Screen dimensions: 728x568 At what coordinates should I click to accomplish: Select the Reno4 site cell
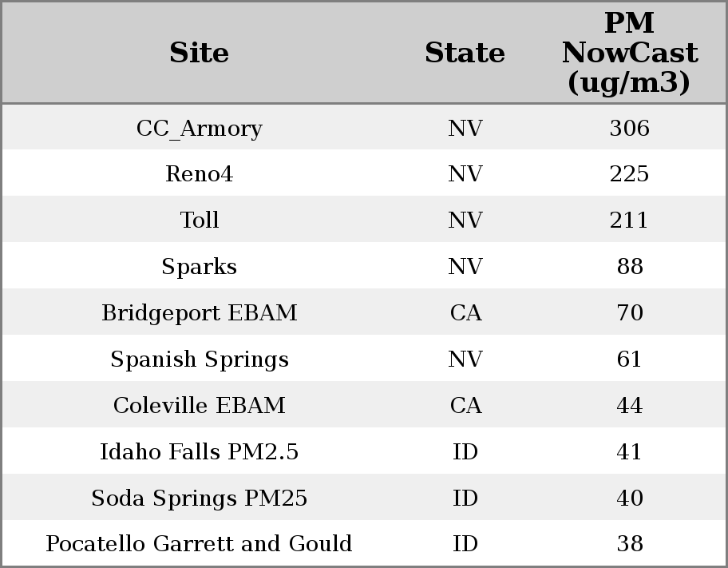pyautogui.click(x=199, y=174)
